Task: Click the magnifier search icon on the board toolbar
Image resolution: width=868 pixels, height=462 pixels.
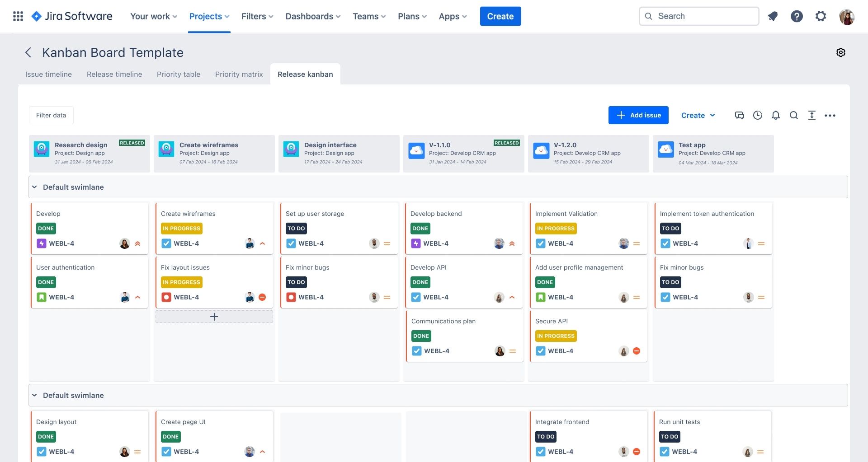Action: [x=794, y=115]
